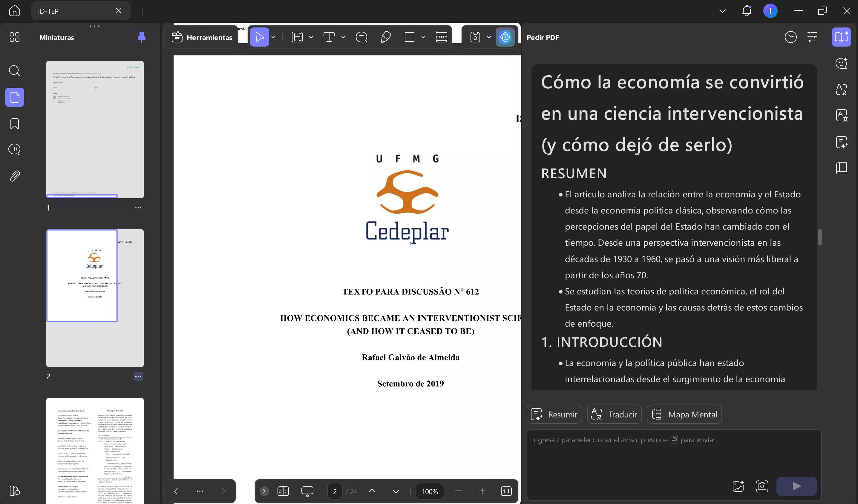Viewport: 858px width, 504px height.
Task: Click the Traducir button
Action: (x=614, y=414)
